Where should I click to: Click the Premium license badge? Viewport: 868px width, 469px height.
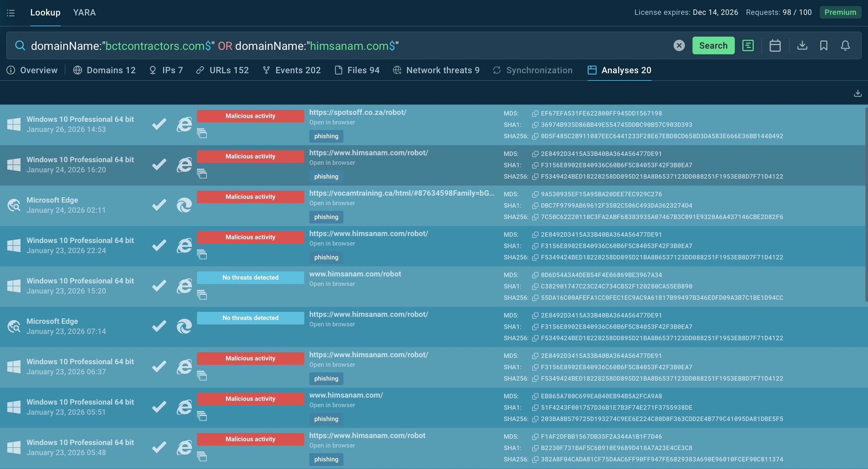point(840,12)
